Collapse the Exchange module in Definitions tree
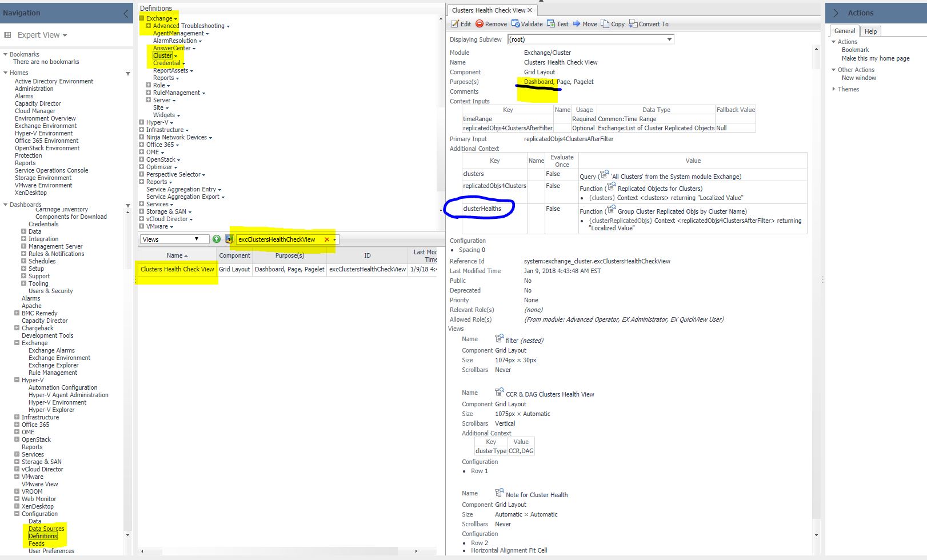This screenshot has height=560, width=927. point(142,18)
